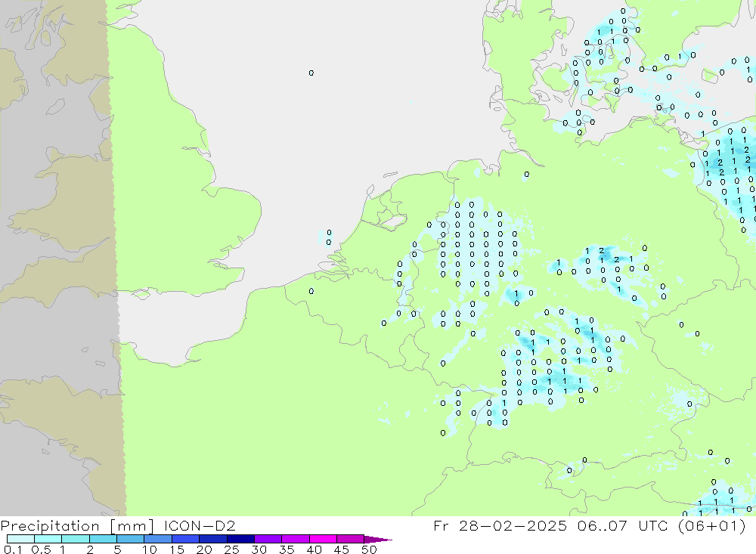Select the 30–35 mm purple legend swatch
The width and height of the screenshot is (756, 554).
tap(268, 539)
